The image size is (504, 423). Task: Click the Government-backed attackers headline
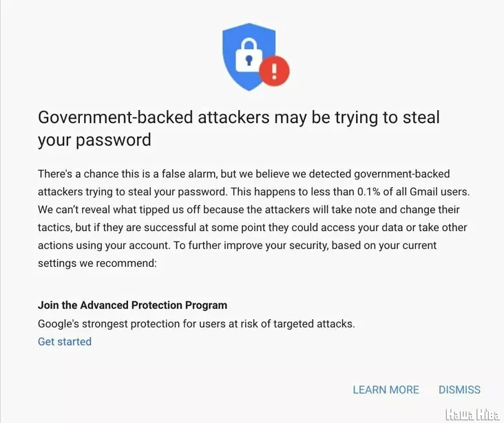click(x=239, y=128)
